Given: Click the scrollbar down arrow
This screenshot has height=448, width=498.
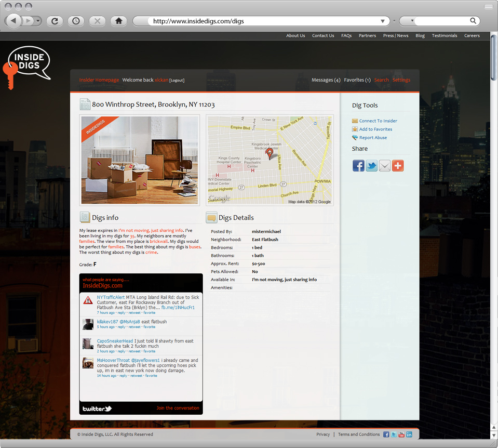Looking at the screenshot, I should coord(493,436).
